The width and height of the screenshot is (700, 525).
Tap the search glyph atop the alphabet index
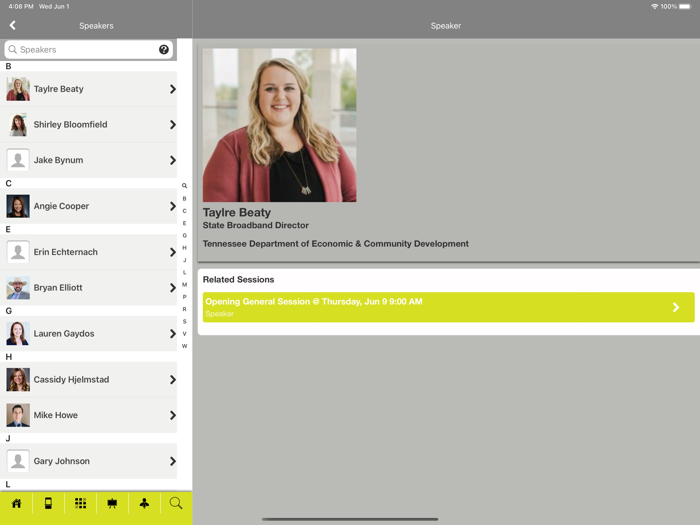click(184, 186)
